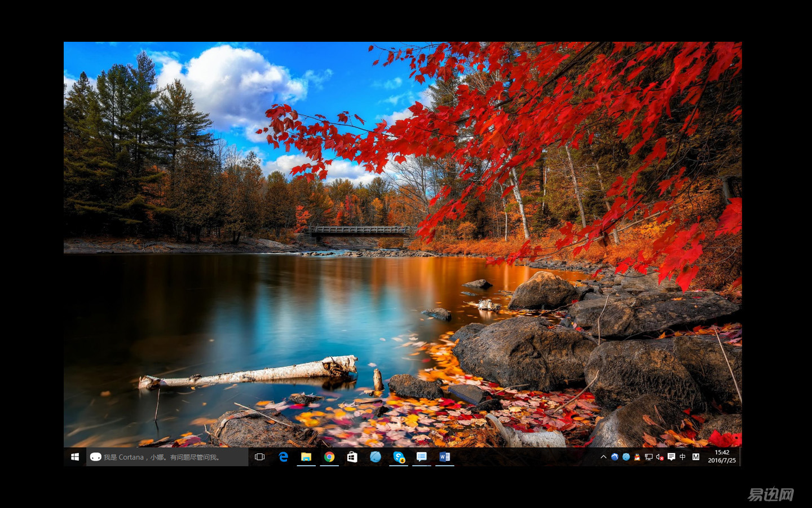Click the muted volume speaker icon
Viewport: 812px width, 508px height.
tap(660, 457)
